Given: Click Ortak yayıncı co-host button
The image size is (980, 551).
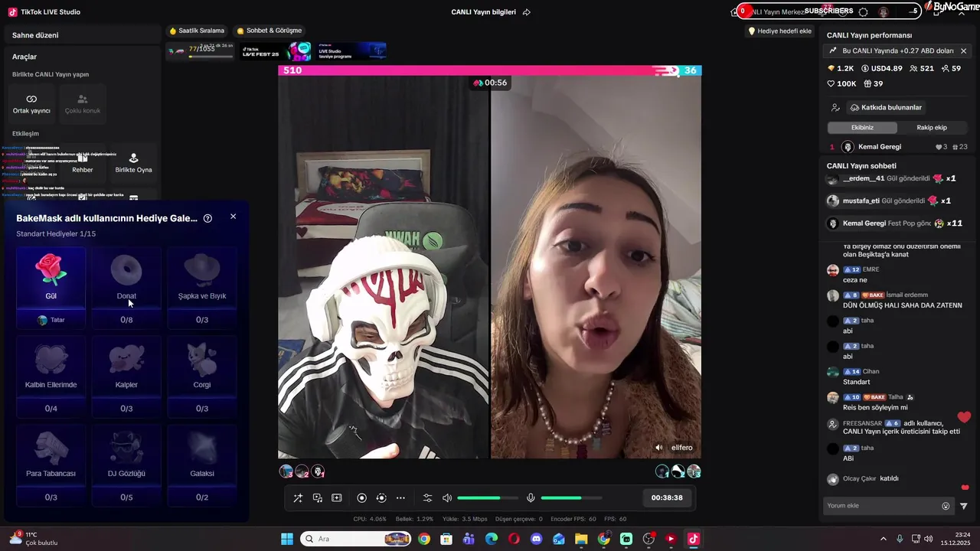Looking at the screenshot, I should click(x=31, y=103).
